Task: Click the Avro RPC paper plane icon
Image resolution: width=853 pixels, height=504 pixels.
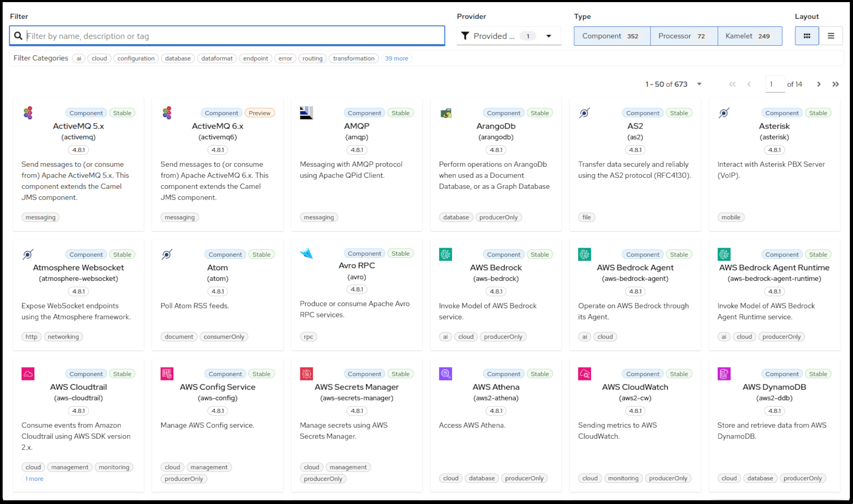Action: tap(306, 254)
